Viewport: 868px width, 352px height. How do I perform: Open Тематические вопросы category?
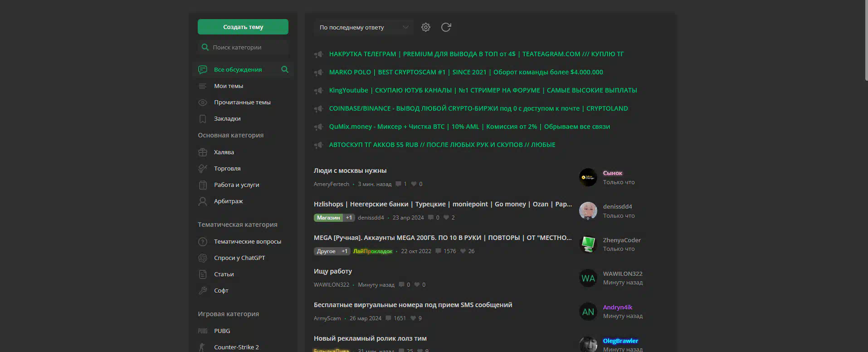[x=248, y=241]
